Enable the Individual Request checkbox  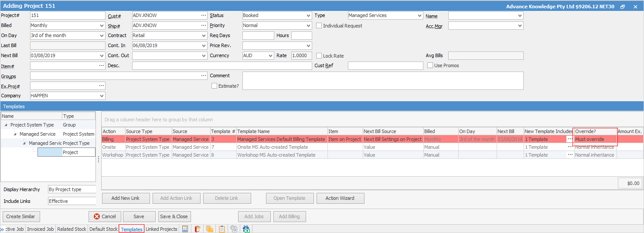319,26
